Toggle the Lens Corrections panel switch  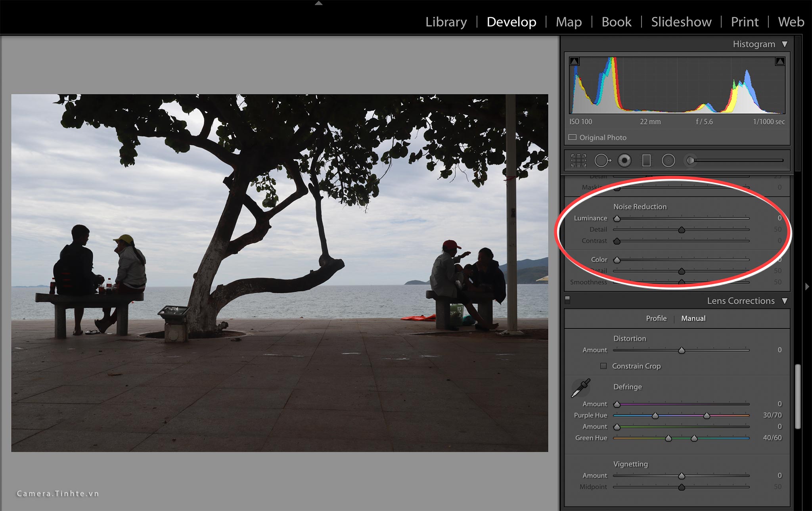(x=567, y=300)
